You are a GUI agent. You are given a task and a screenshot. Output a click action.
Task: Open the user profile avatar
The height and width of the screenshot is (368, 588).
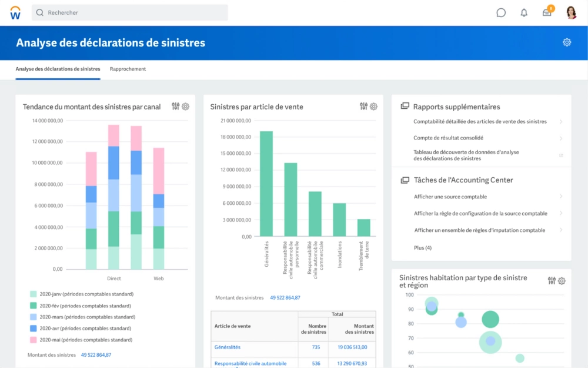[571, 12]
